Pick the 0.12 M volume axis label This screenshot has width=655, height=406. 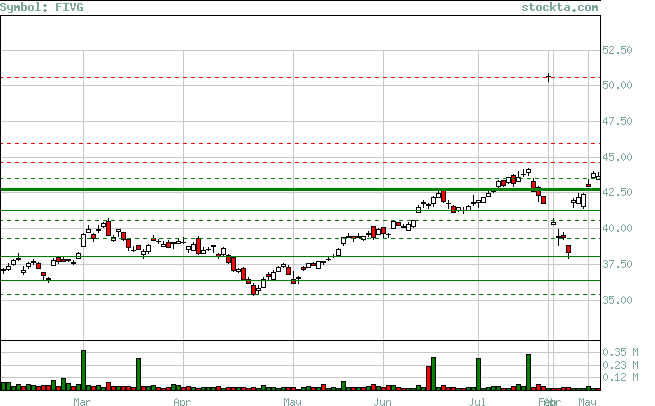(620, 378)
